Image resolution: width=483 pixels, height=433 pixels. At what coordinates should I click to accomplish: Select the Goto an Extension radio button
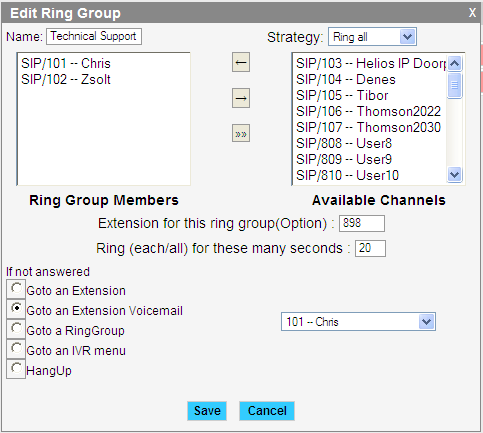tap(16, 288)
